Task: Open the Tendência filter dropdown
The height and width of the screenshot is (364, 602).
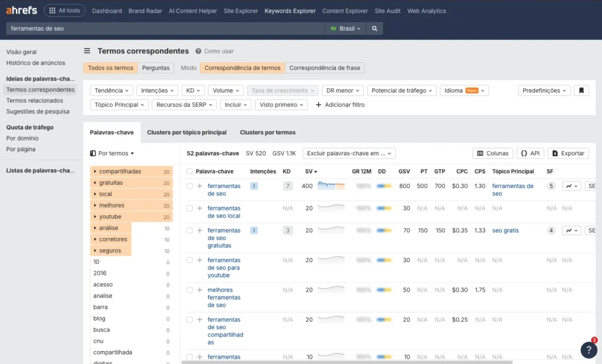Action: (x=112, y=90)
